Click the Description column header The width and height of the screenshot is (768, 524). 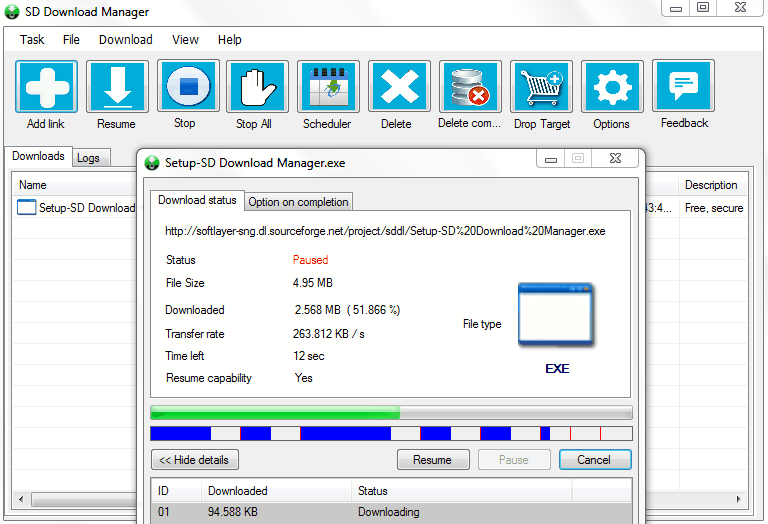click(x=713, y=185)
